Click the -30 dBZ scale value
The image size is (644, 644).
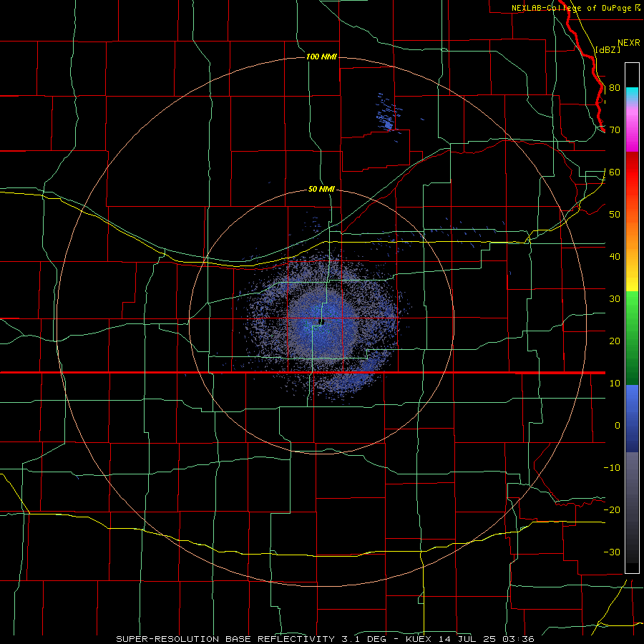coord(612,552)
